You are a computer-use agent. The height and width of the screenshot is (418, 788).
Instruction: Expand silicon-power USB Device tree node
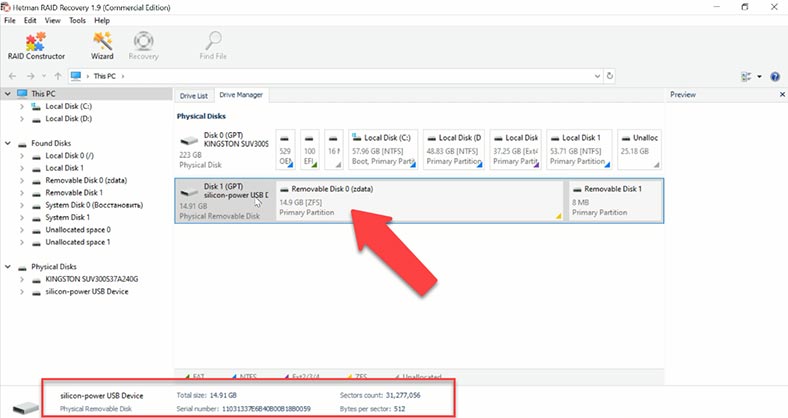(22, 292)
